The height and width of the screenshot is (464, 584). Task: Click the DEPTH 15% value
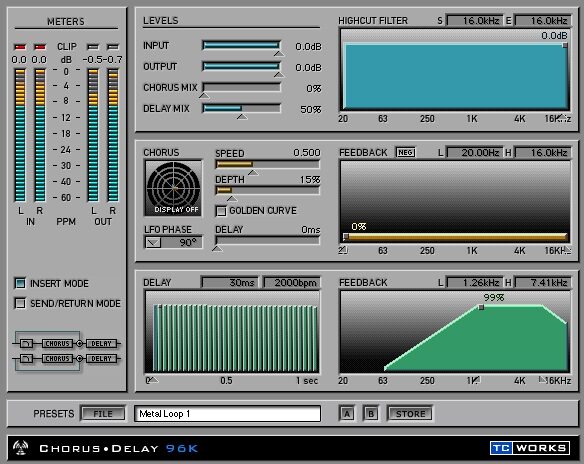310,180
